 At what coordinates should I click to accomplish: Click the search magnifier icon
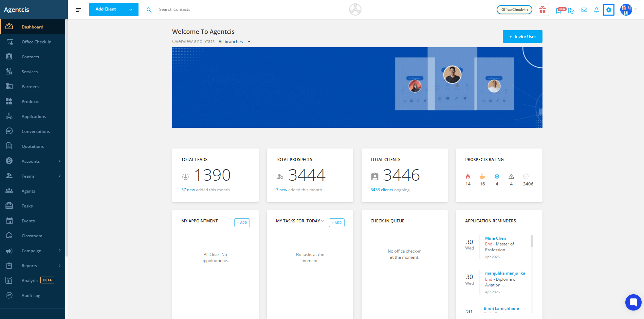149,10
